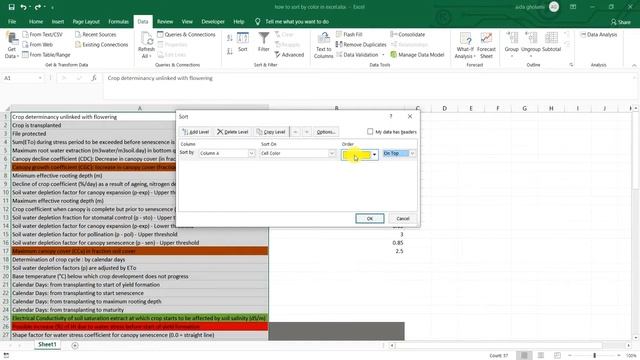Click the Ungroup outline button
Image resolution: width=640 pixels, height=360 pixels.
(531, 44)
